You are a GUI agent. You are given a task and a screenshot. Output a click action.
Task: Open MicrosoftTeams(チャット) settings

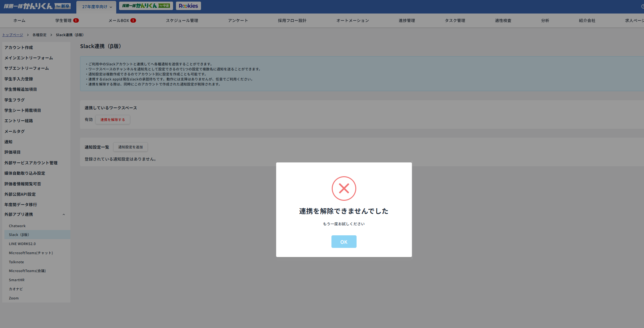tap(31, 253)
